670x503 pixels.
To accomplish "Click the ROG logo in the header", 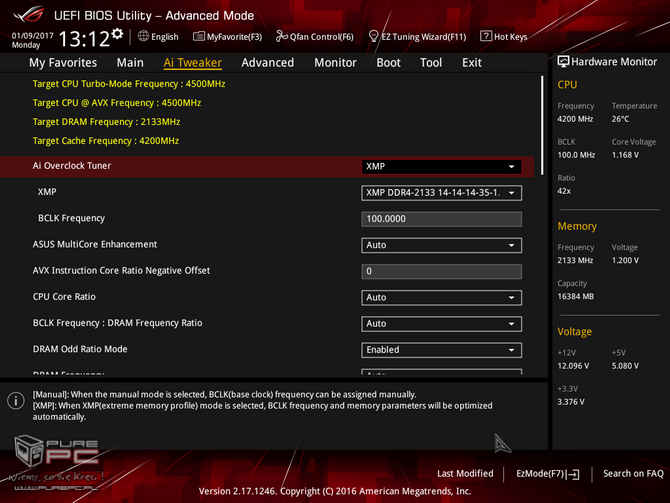I will (x=29, y=15).
